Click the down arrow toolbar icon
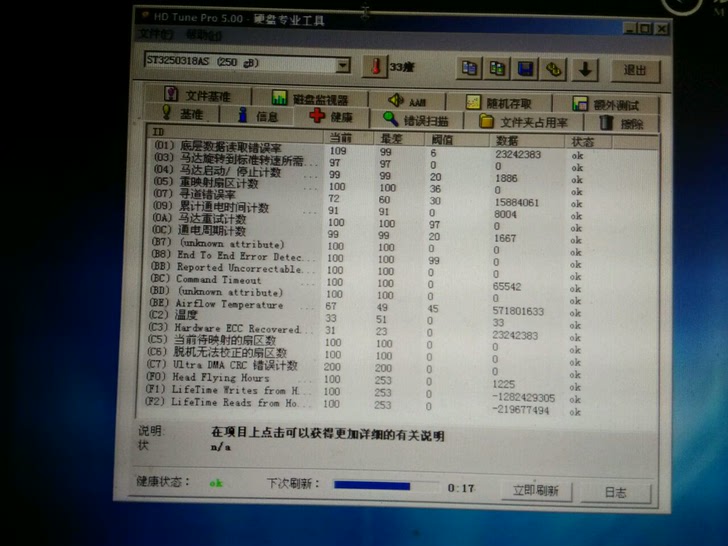The height and width of the screenshot is (546, 728). [x=585, y=71]
